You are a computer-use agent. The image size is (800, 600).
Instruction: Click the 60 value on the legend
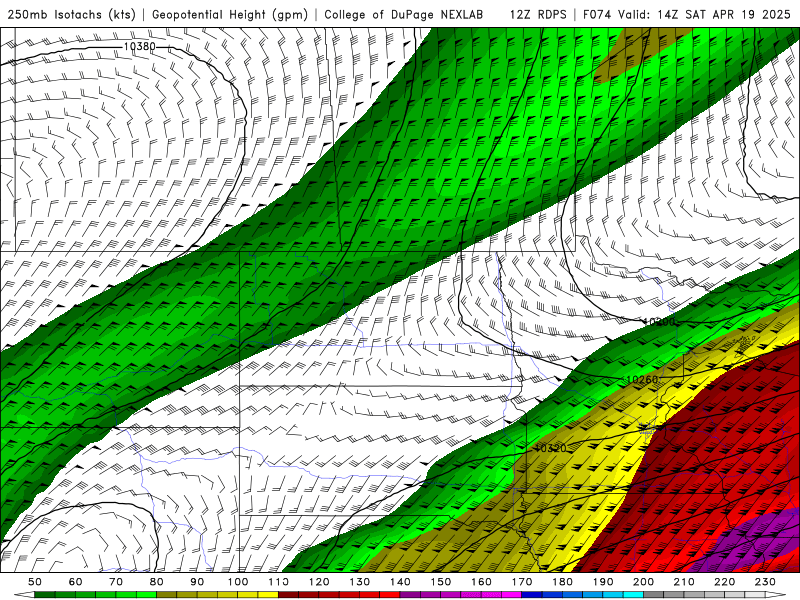(x=76, y=582)
